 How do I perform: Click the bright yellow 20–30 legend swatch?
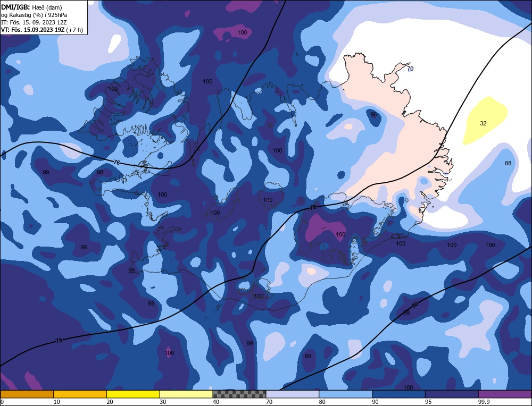[133, 394]
